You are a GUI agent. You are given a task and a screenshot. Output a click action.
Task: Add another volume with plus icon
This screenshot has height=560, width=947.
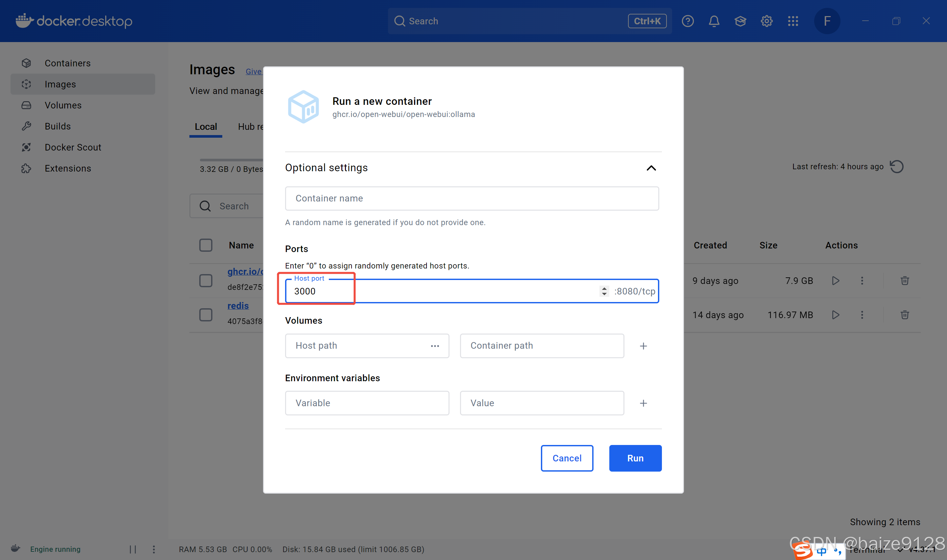point(643,346)
